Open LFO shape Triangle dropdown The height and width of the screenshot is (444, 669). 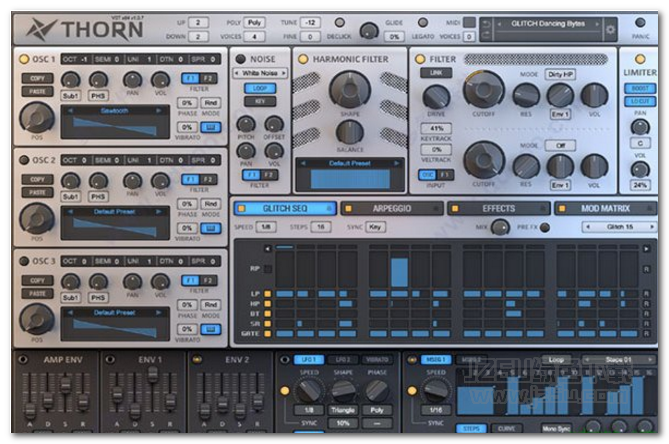tap(343, 410)
